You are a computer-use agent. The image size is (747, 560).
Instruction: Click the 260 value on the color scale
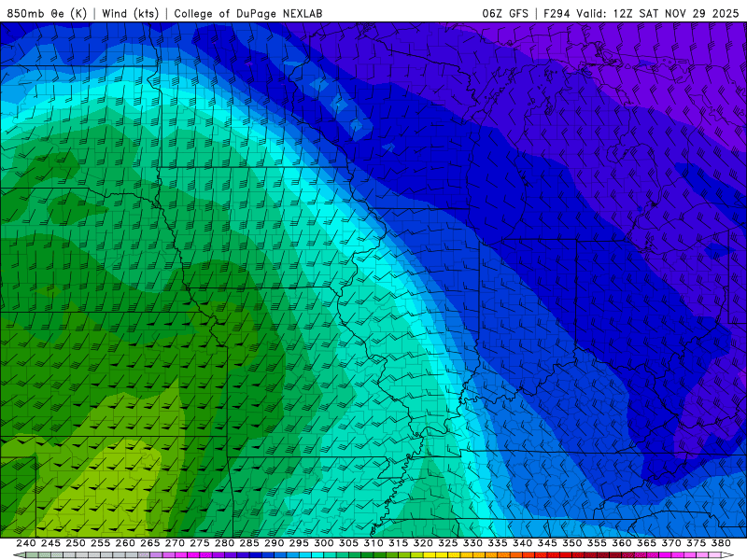(125, 543)
